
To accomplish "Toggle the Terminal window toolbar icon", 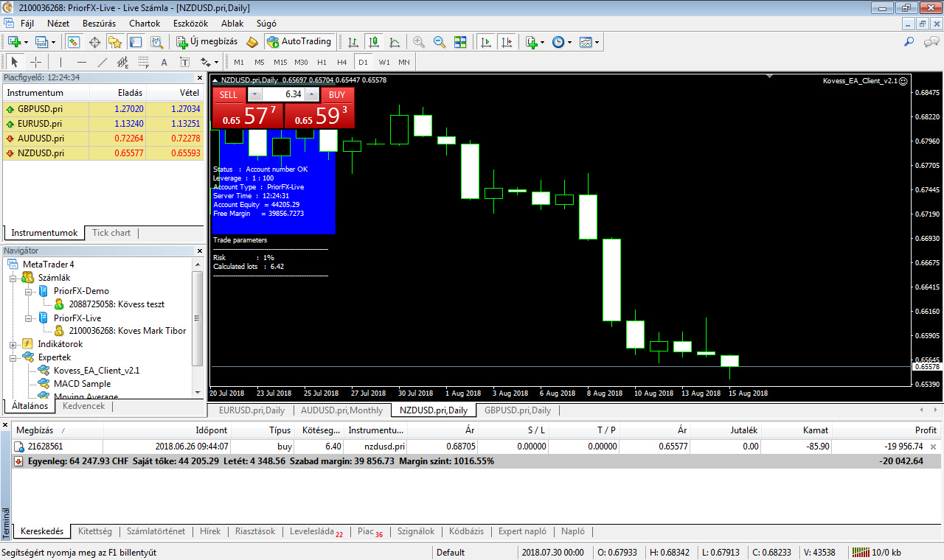I will point(135,42).
